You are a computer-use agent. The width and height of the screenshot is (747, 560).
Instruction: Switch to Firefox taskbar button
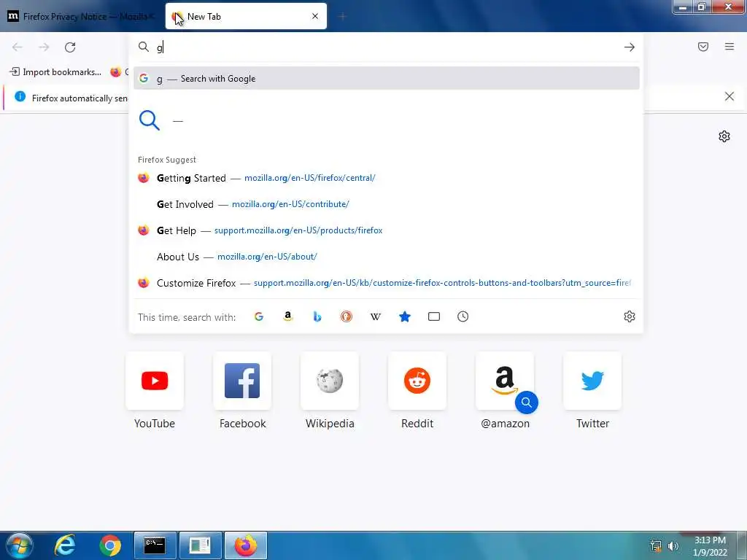pos(245,545)
